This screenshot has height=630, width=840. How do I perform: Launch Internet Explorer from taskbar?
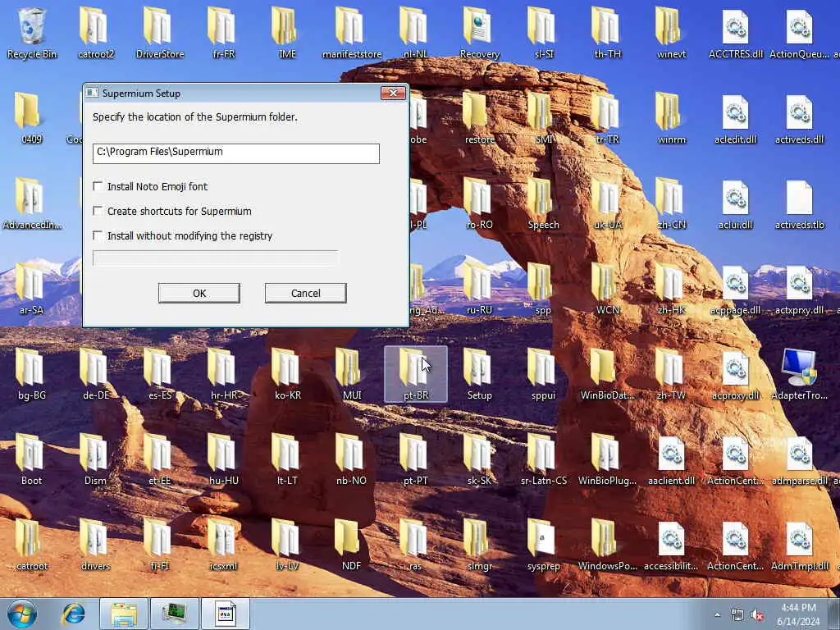pos(73,614)
